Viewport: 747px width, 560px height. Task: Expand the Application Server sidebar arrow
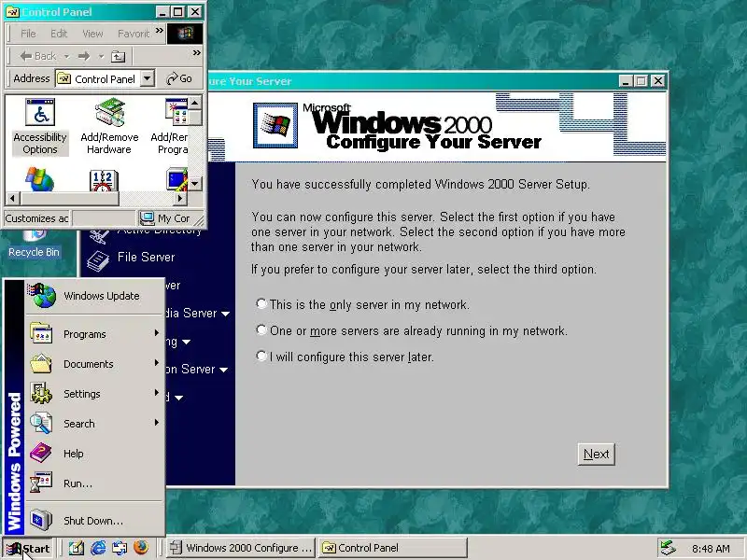[x=223, y=370]
